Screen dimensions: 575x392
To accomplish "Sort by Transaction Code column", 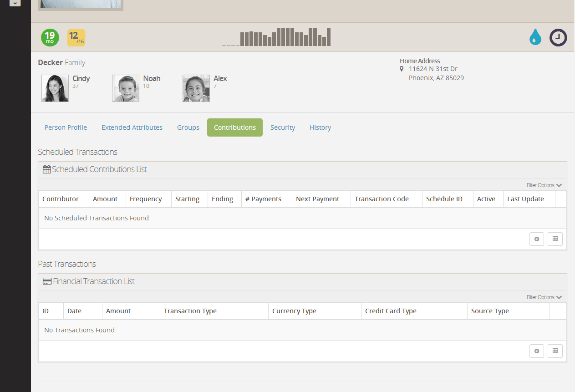I will point(382,199).
